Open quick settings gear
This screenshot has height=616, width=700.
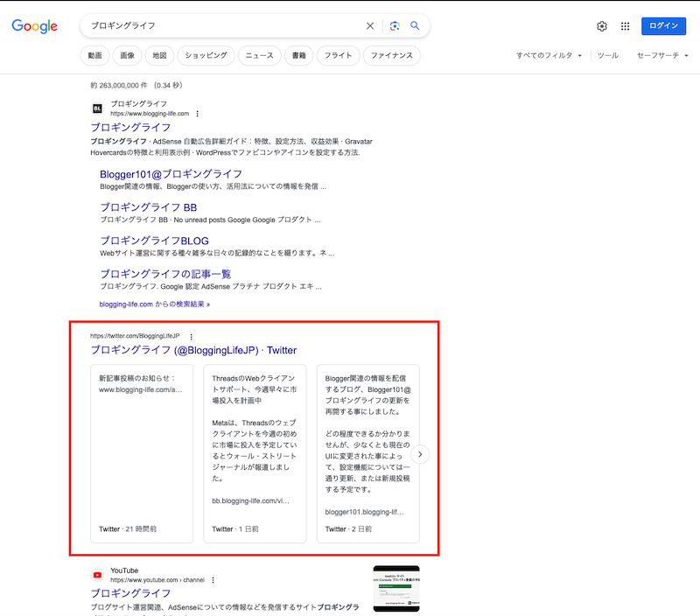(x=601, y=26)
